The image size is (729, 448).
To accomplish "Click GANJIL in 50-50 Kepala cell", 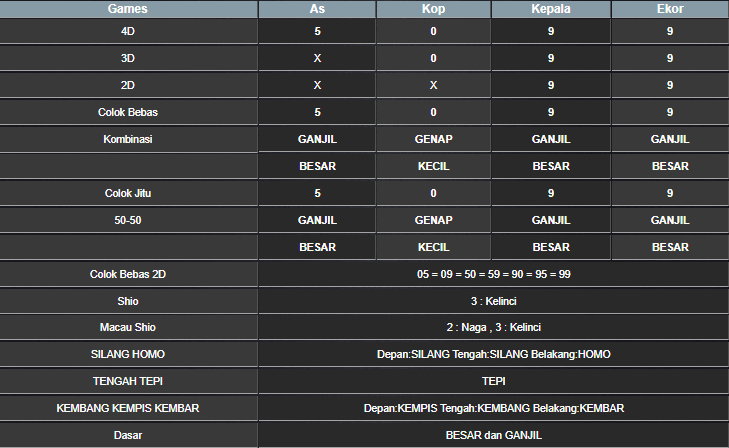I will pos(551,220).
